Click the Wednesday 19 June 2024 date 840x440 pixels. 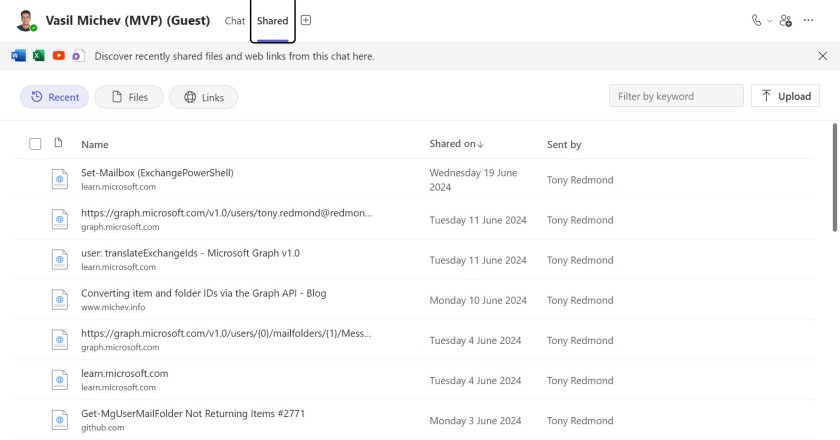[x=473, y=180]
